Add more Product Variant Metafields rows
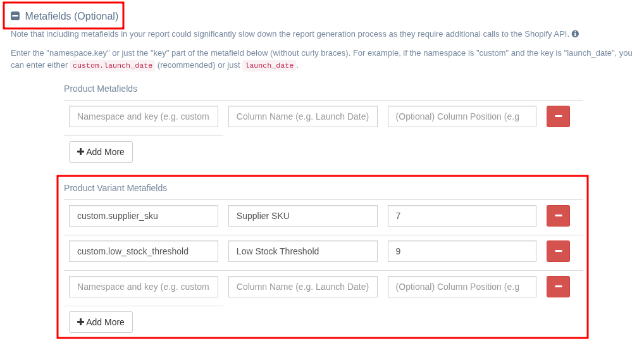Image resolution: width=644 pixels, height=343 pixels. [101, 322]
